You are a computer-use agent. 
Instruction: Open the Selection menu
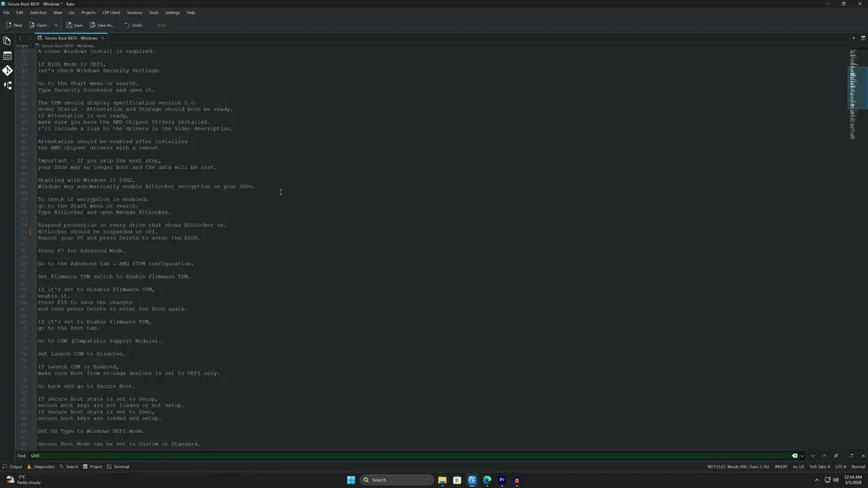pos(39,12)
